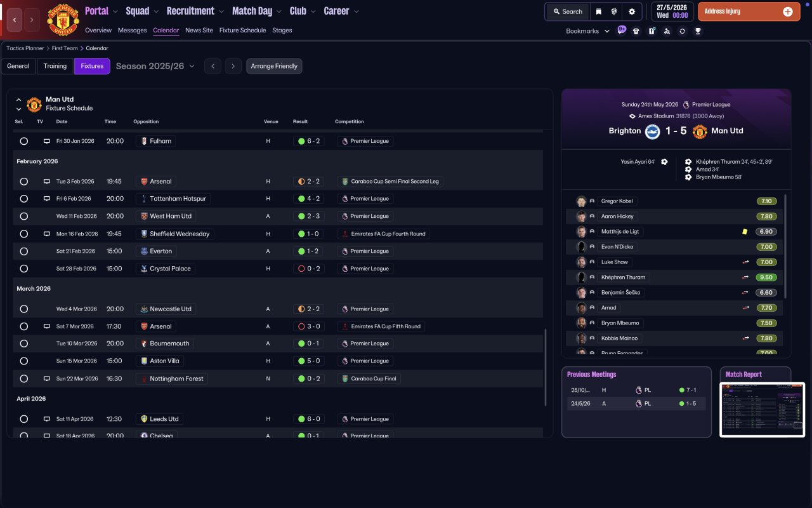Select the radio button for Everton fixture
The width and height of the screenshot is (812, 508).
24,251
